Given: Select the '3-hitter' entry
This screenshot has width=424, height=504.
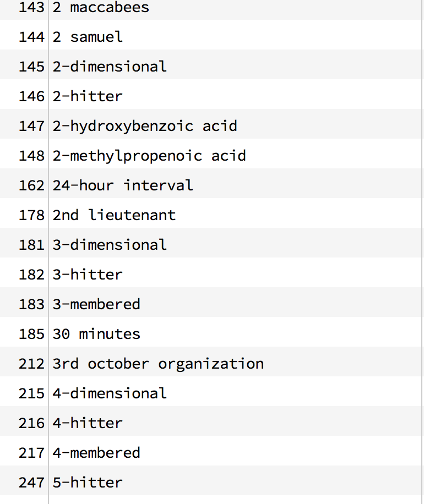Looking at the screenshot, I should 211,272.
